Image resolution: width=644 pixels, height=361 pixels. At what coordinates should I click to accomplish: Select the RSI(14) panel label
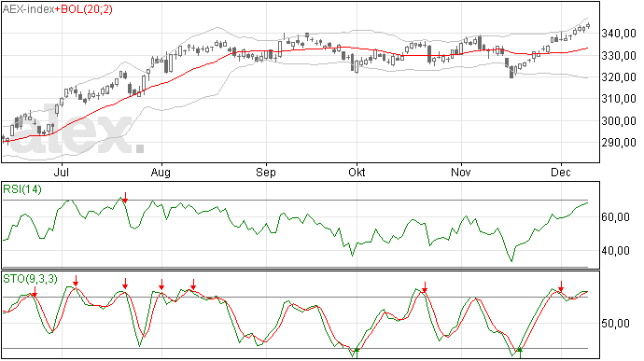click(x=22, y=189)
